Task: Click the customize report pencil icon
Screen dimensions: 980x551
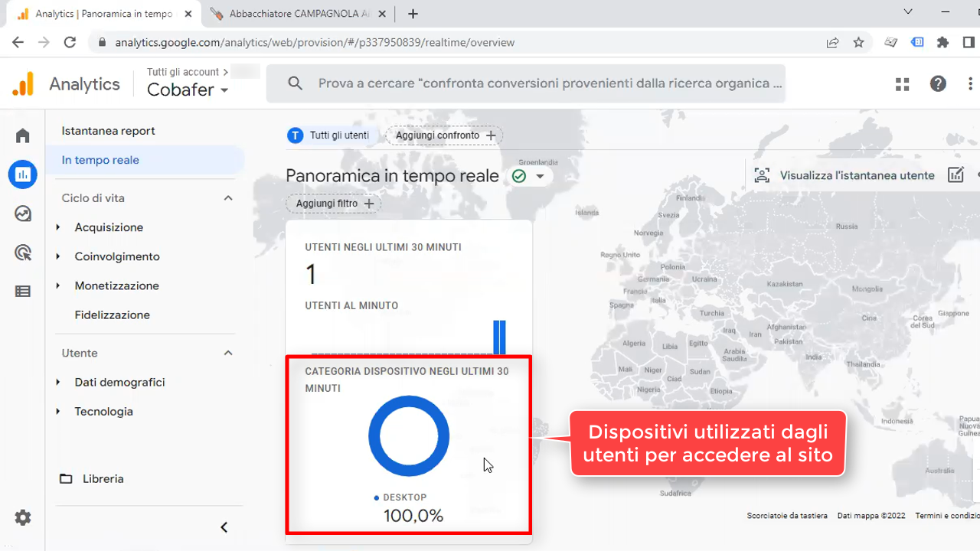Action: (955, 174)
